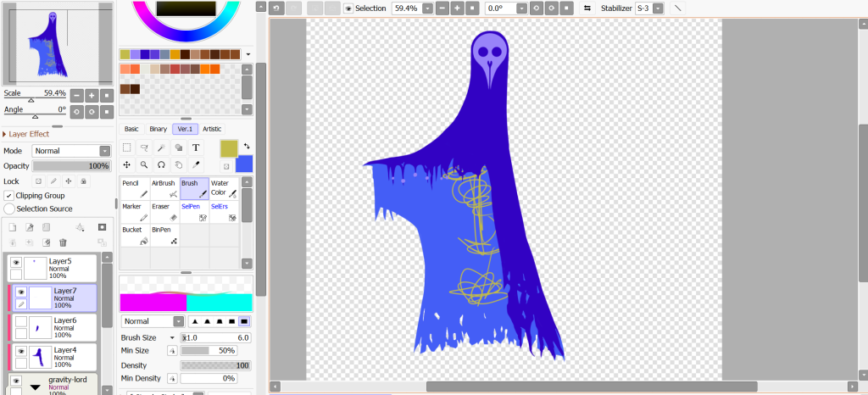Select the shape tool
Screen dimensions: 868x395
click(x=178, y=147)
